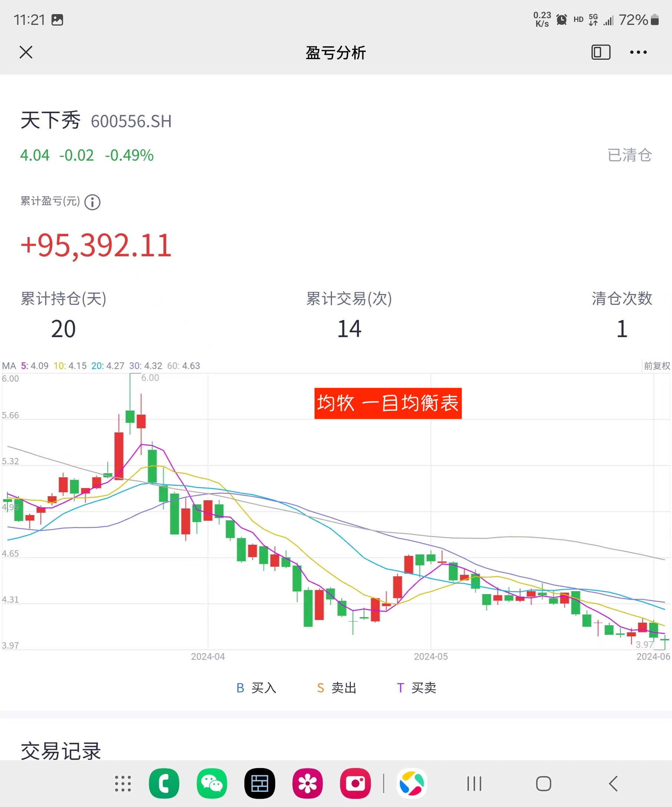
Task: Tap the mini-window floating view icon
Action: (x=600, y=52)
